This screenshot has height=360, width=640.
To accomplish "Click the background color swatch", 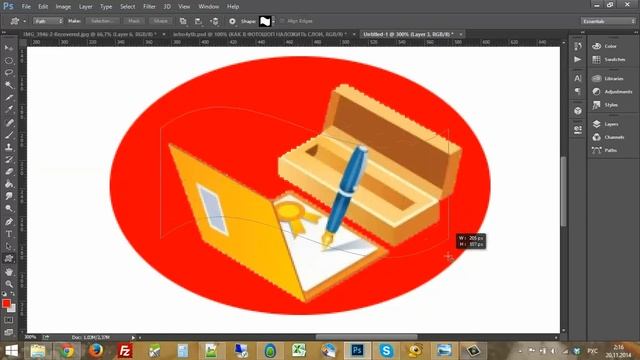I will 13,309.
